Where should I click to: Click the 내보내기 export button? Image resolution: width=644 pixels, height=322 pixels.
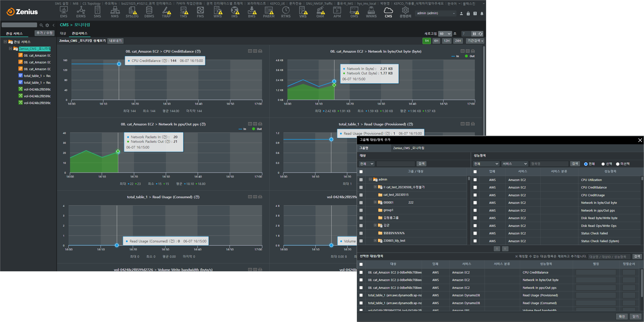115,41
